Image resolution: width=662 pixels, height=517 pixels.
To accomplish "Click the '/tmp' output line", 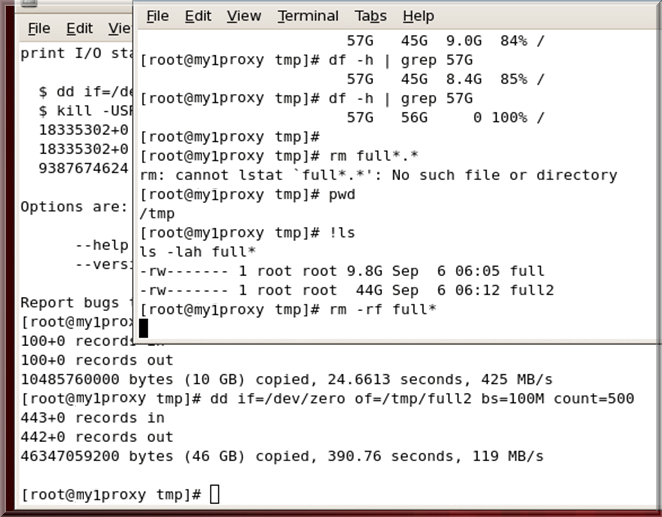I will [157, 214].
